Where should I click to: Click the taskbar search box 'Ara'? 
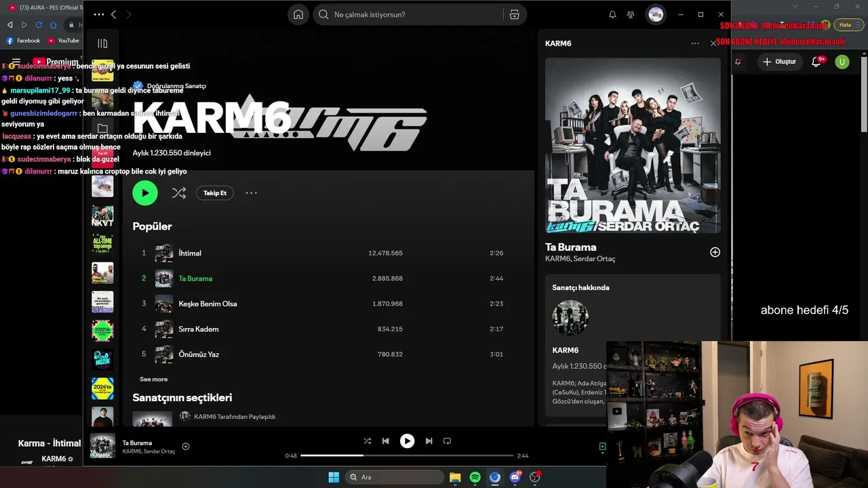click(x=395, y=477)
